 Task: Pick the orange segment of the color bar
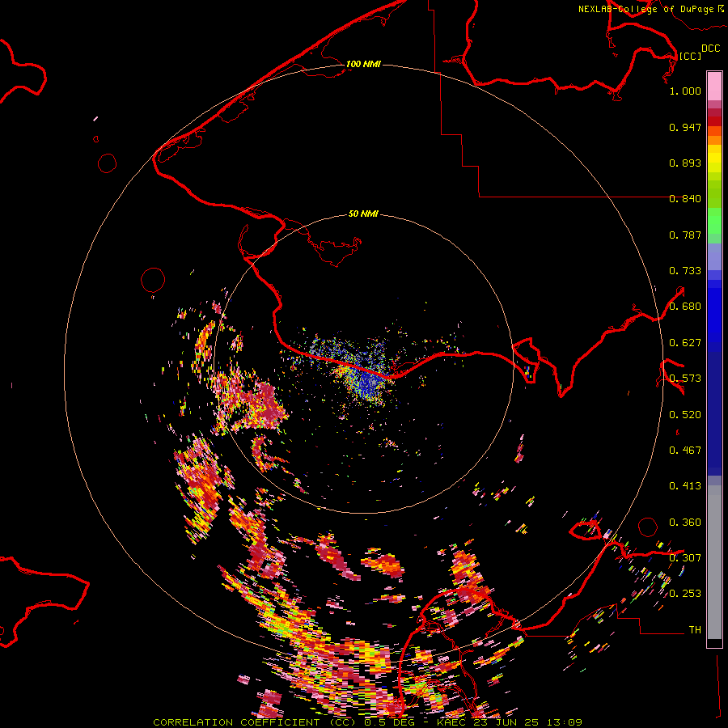pyautogui.click(x=714, y=139)
